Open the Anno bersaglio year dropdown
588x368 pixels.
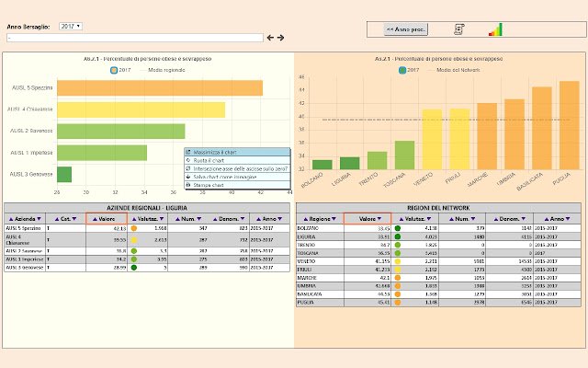[x=71, y=27]
